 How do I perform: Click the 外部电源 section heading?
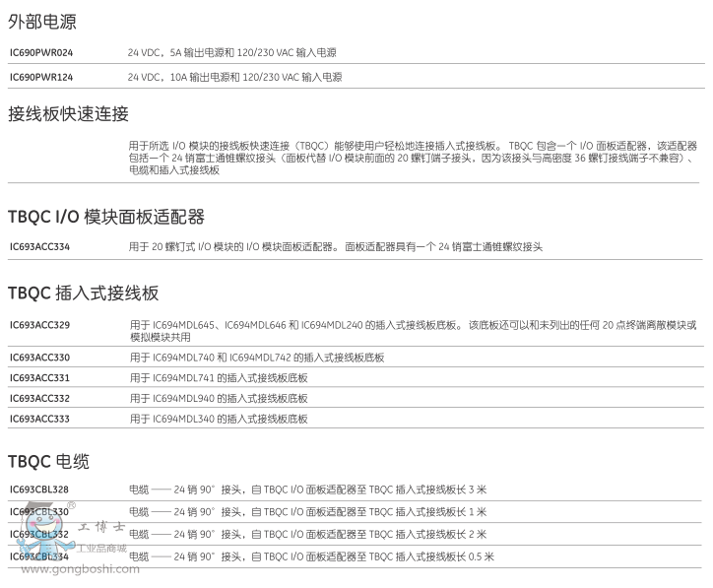pos(41,22)
